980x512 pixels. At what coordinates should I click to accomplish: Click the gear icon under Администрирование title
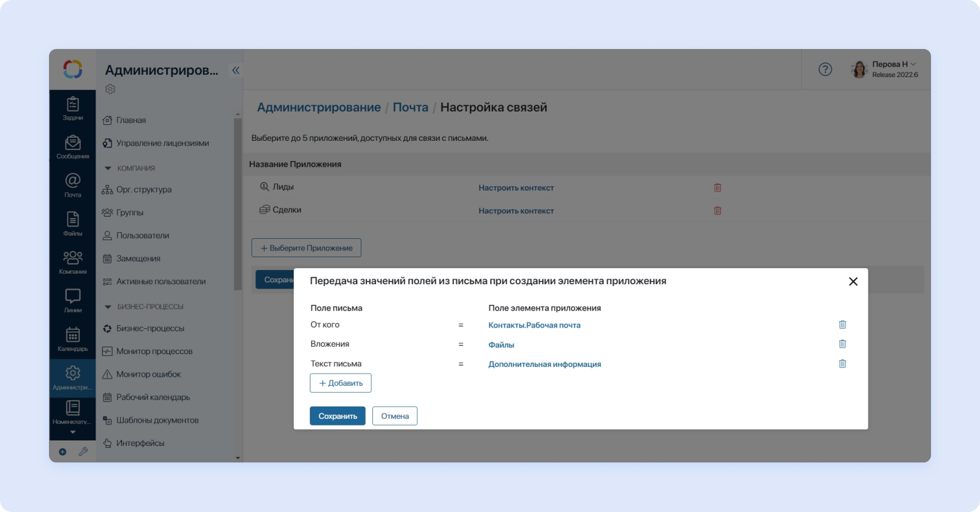click(x=110, y=89)
